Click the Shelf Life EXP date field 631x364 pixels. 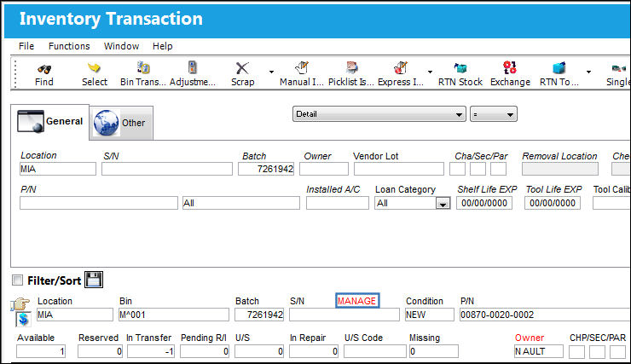(484, 203)
